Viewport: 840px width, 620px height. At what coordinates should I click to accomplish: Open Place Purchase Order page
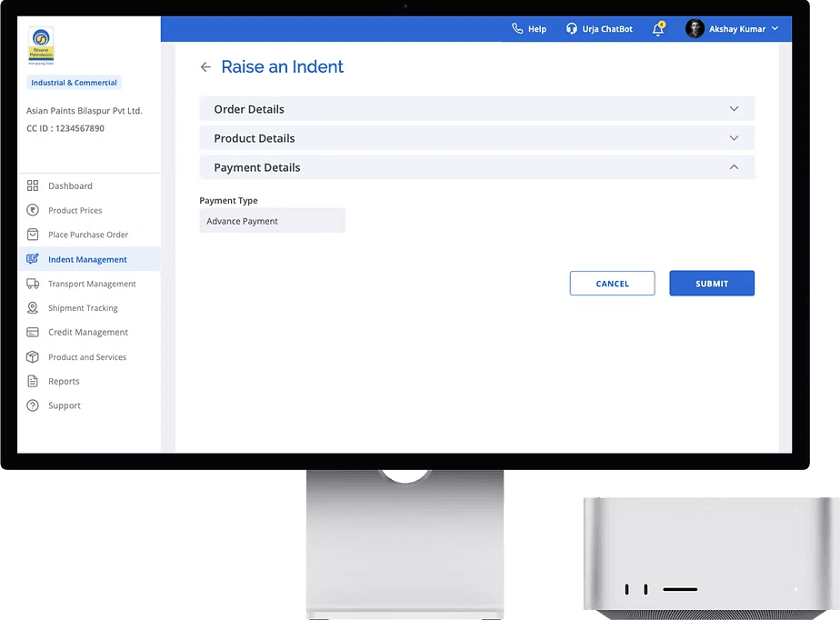pos(89,235)
